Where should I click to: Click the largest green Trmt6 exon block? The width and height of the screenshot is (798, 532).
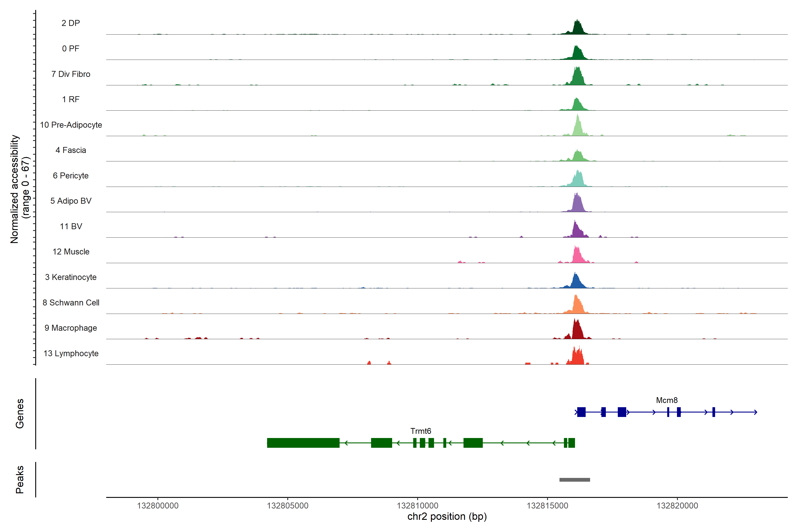(x=303, y=443)
